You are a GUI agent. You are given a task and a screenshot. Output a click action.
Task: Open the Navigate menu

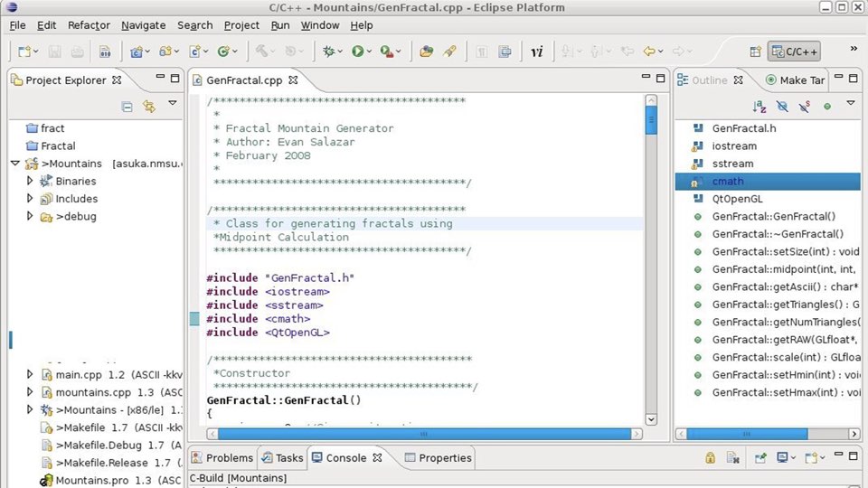[144, 25]
